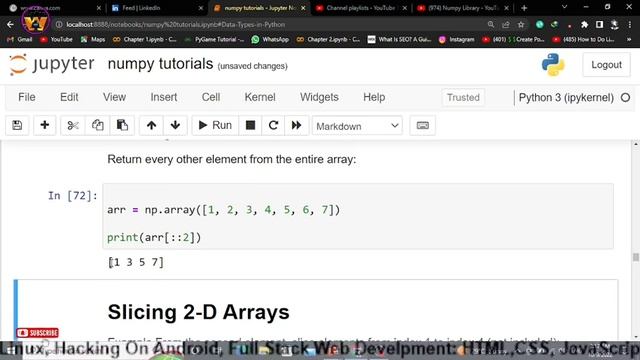Open the Gmail bookmark
Viewport: 640px width, 360px height.
20,40
